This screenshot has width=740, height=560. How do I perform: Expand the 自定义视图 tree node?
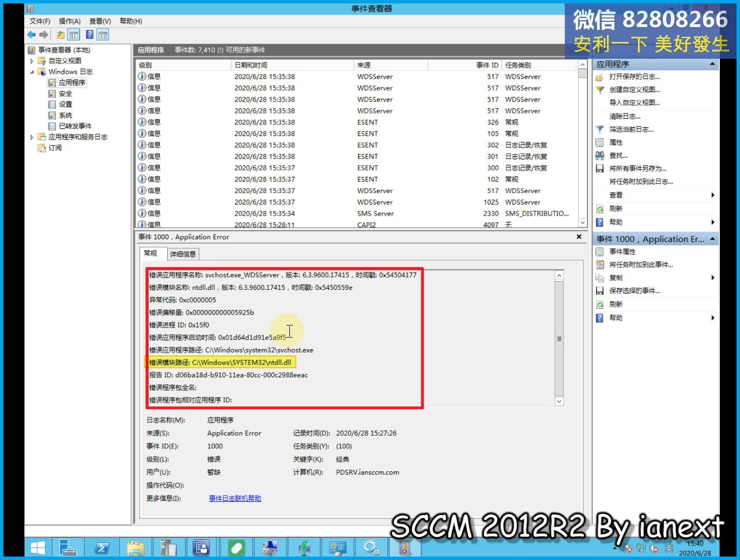32,61
